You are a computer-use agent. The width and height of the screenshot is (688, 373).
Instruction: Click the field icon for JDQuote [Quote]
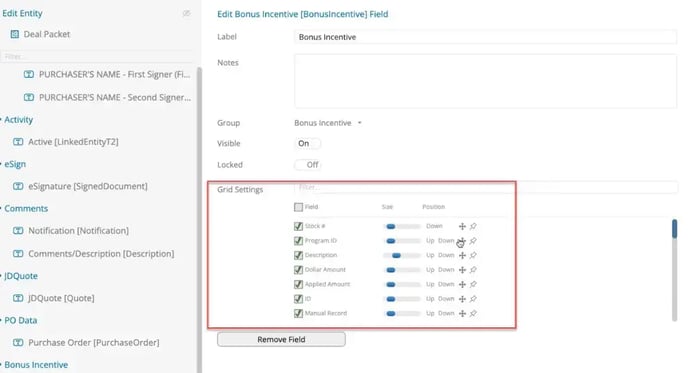pos(18,298)
